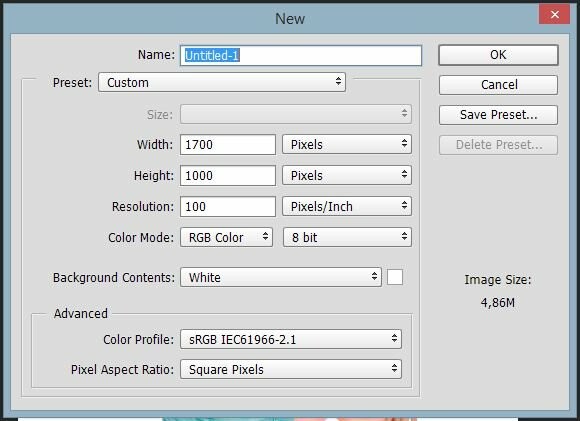Image resolution: width=580 pixels, height=421 pixels.
Task: Click the Width value field
Action: click(227, 144)
